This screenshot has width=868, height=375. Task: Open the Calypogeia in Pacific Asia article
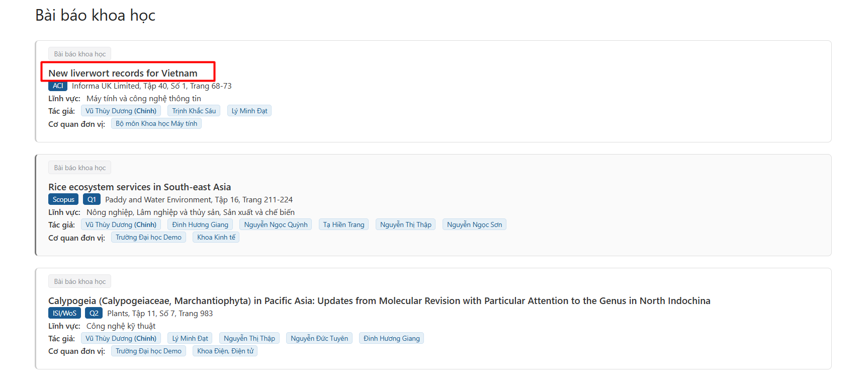click(x=379, y=301)
